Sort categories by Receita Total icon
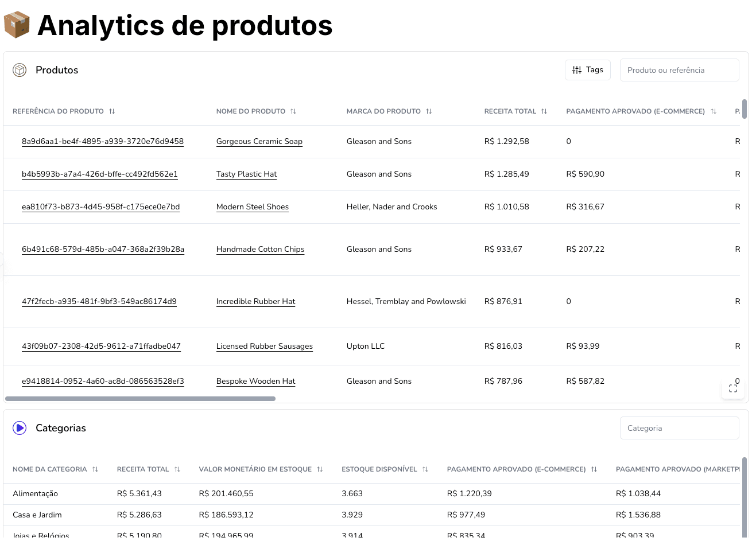 click(177, 469)
